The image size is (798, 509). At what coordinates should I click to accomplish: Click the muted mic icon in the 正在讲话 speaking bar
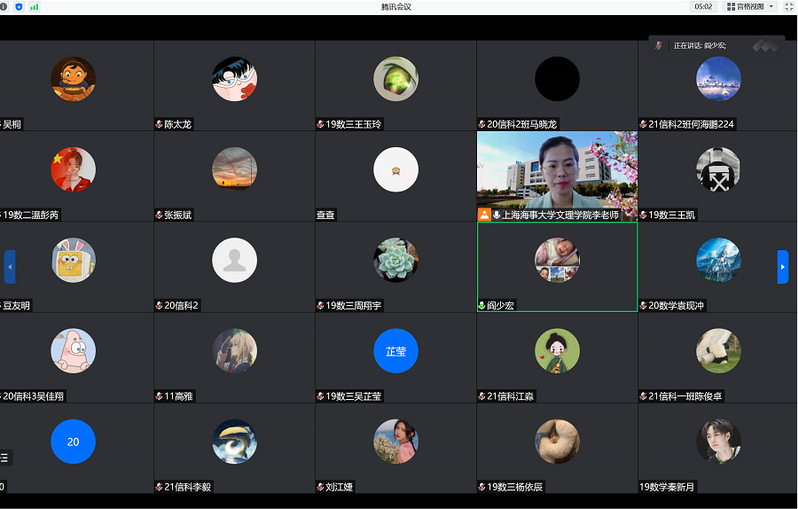[x=659, y=45]
